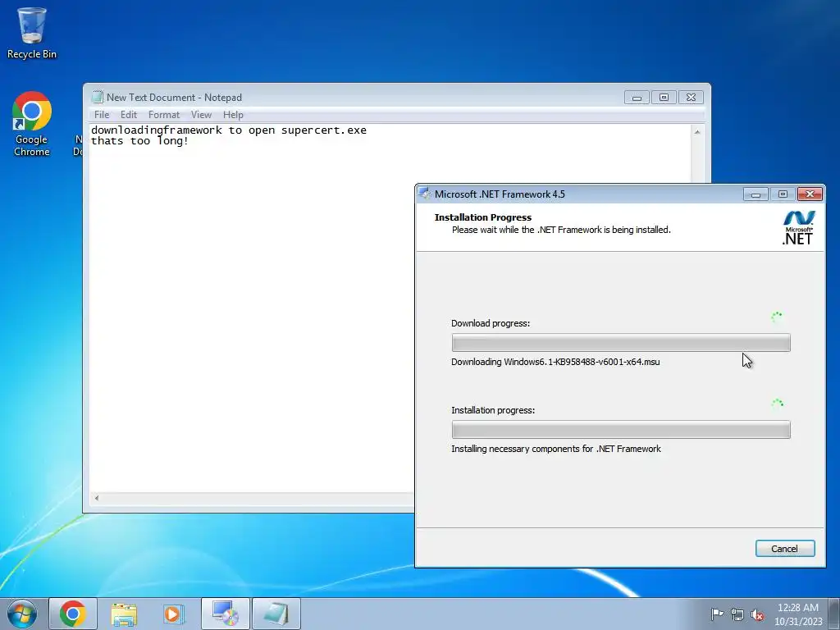Click the Installation progress bar
Image resolution: width=840 pixels, height=630 pixels.
point(621,430)
